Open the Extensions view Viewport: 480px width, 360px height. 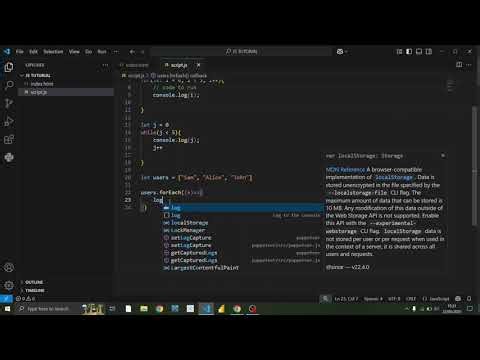pos(9,139)
